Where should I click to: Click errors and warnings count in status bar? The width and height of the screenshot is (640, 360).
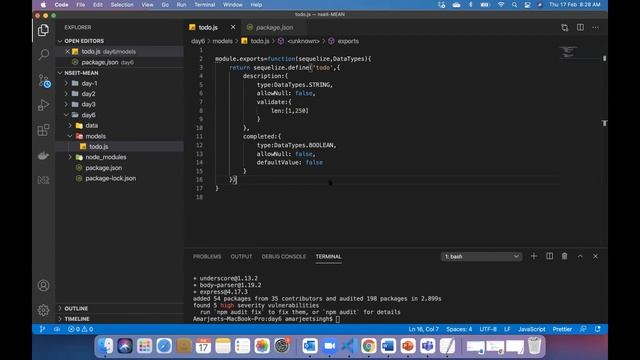(80, 329)
